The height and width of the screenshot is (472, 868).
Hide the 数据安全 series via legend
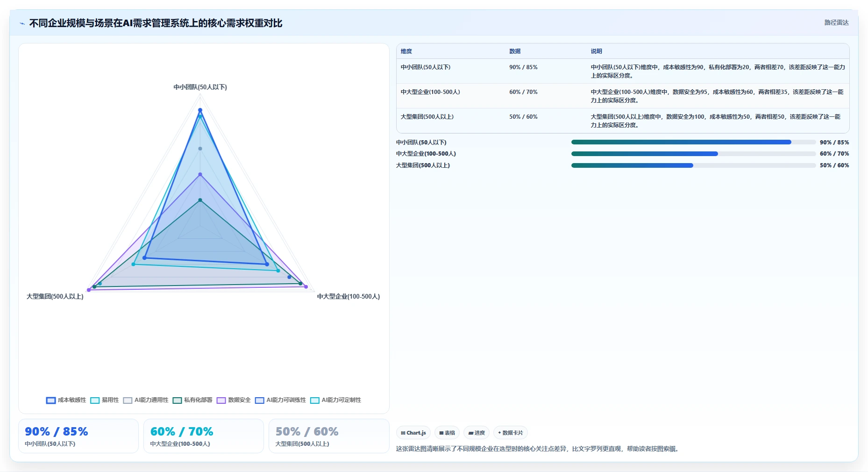233,400
